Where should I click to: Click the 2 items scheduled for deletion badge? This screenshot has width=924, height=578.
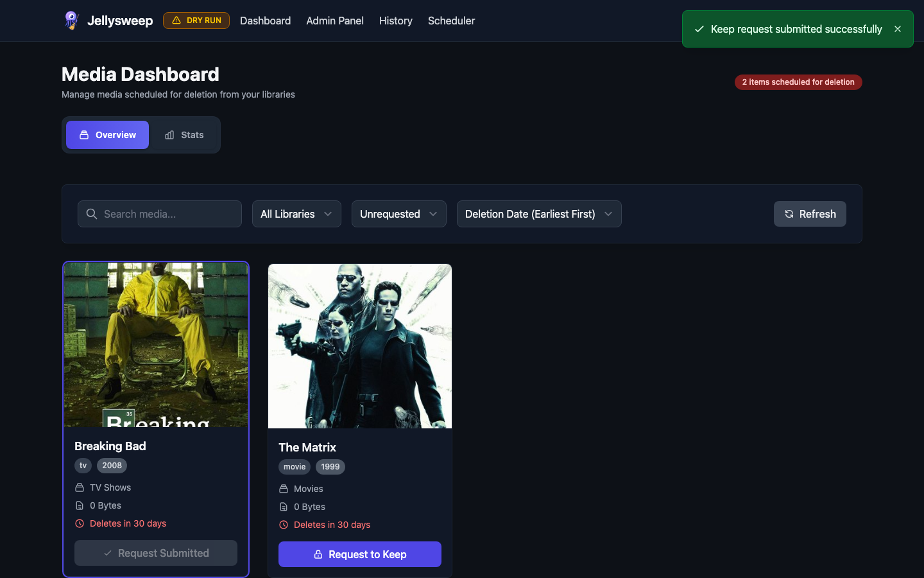[x=798, y=82]
